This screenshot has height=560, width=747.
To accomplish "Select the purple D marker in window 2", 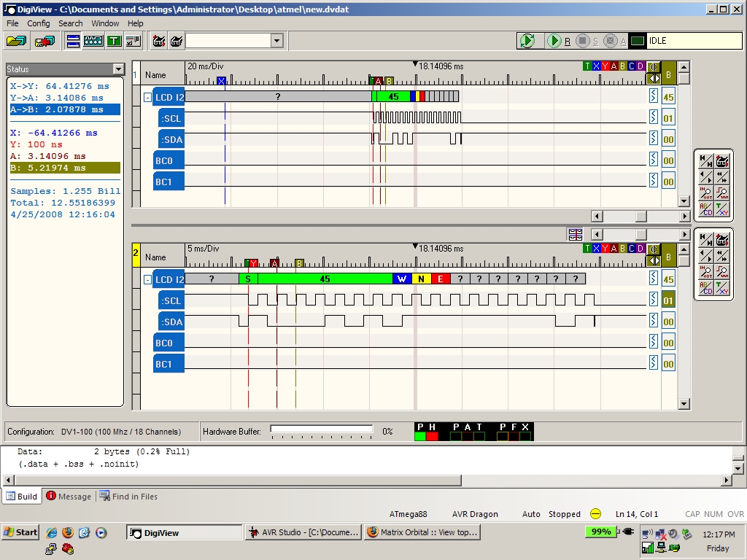I will point(640,249).
